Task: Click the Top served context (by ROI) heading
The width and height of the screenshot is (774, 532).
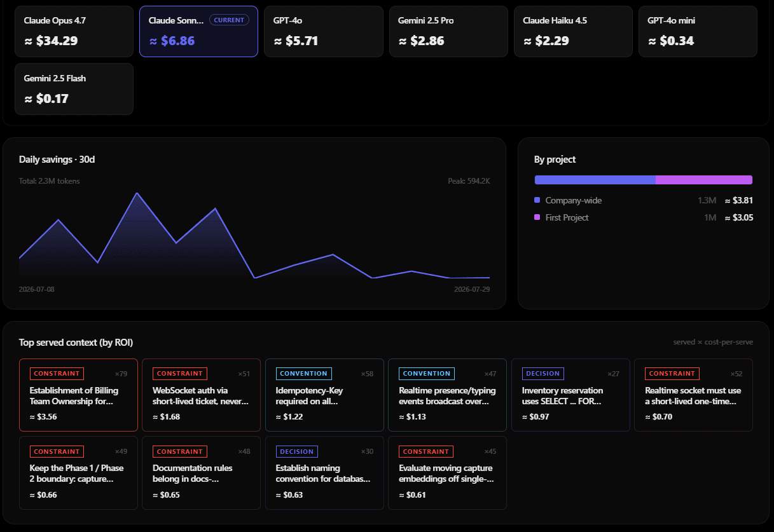Action: pos(76,343)
